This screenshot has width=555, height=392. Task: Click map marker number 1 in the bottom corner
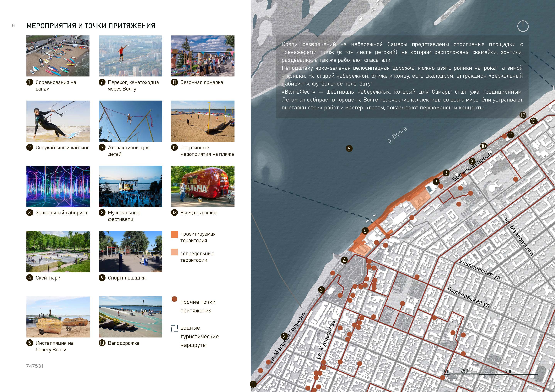pyautogui.click(x=253, y=384)
